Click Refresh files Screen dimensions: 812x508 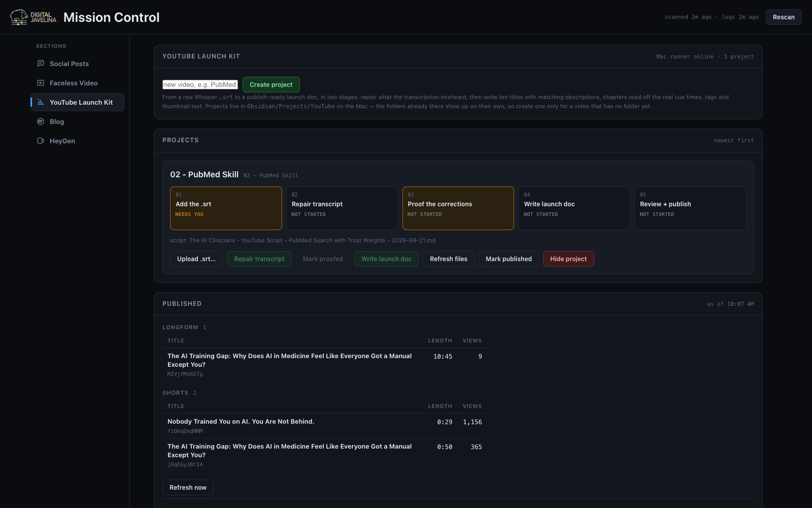[449, 259]
